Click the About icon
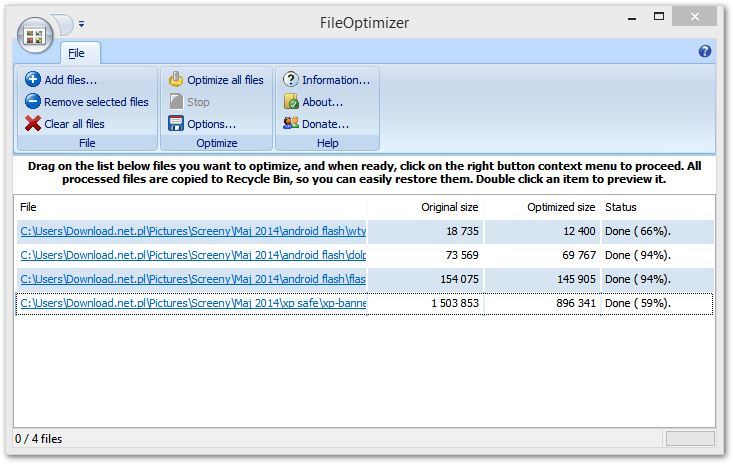 click(291, 101)
